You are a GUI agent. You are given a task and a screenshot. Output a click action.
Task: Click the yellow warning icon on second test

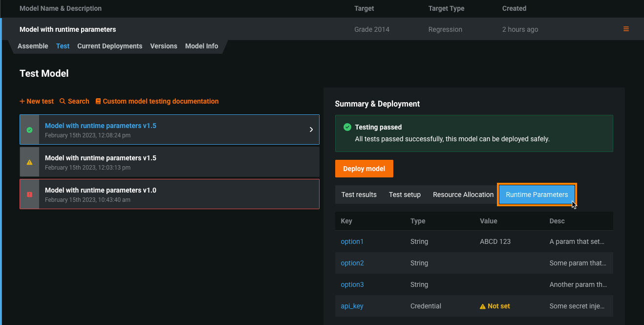pos(29,162)
